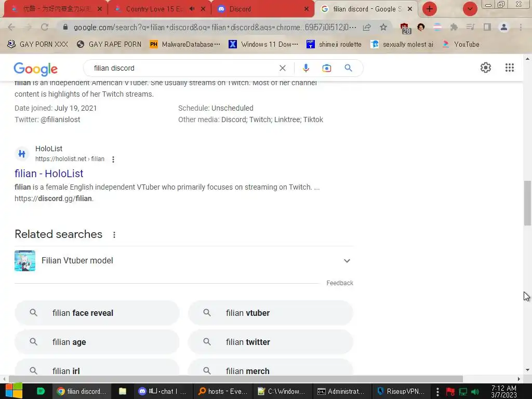Expand the Filian Vtuber model section
This screenshot has height=399, width=532.
[x=347, y=261]
